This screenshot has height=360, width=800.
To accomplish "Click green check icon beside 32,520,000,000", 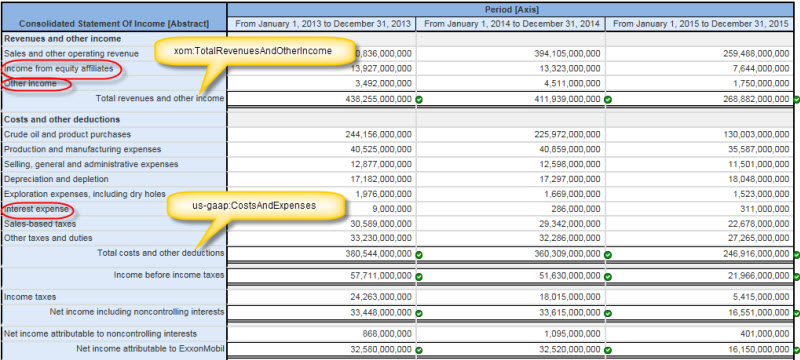I will pyautogui.click(x=608, y=350).
